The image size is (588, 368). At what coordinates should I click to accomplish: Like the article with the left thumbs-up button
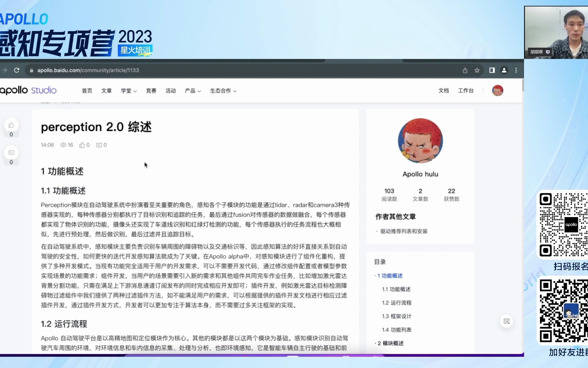pos(11,125)
